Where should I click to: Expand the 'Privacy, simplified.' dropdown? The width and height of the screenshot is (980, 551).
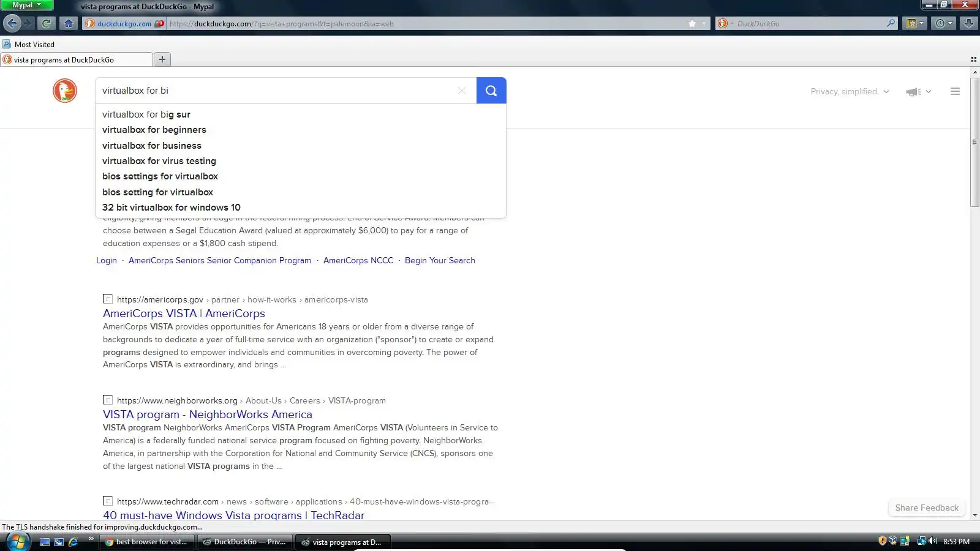[x=850, y=91]
